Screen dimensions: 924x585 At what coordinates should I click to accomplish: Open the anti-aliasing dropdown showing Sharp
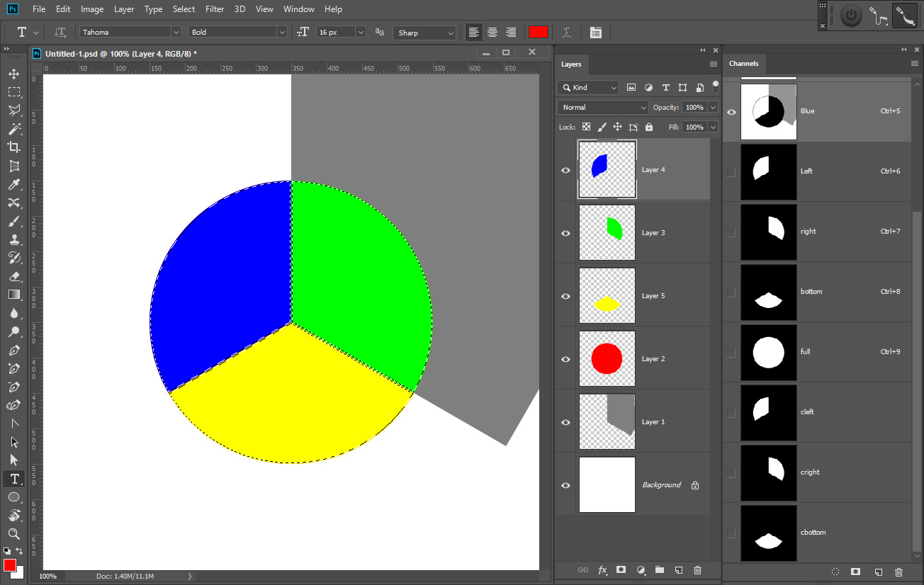424,33
